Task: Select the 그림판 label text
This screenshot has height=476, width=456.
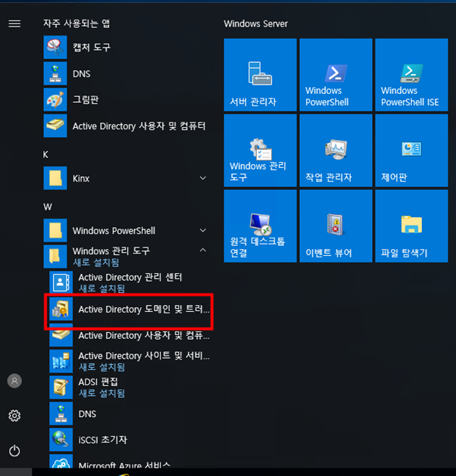Action: (86, 100)
